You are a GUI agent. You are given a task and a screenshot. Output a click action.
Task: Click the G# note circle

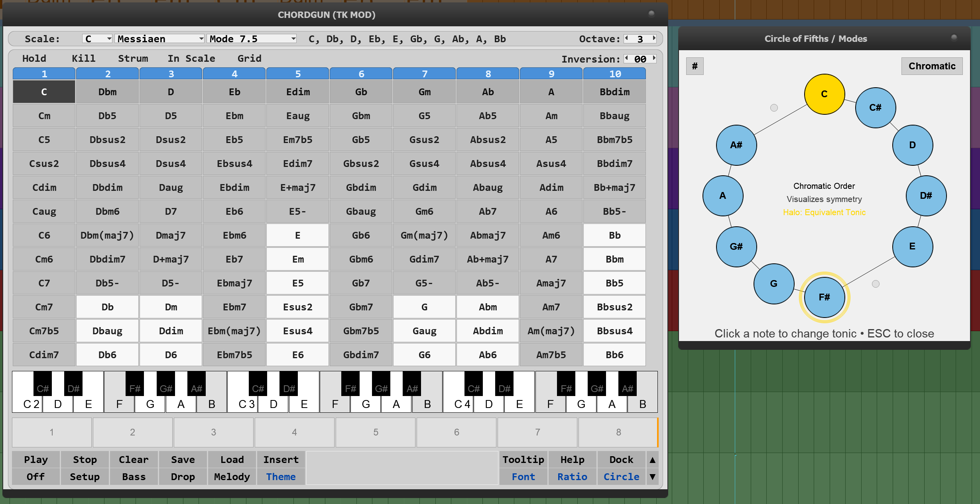pyautogui.click(x=736, y=247)
